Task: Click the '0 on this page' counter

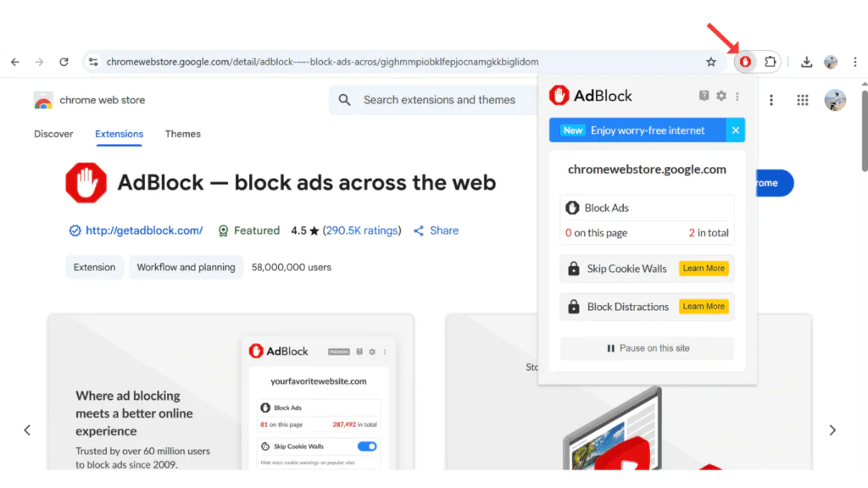Action: pos(596,233)
